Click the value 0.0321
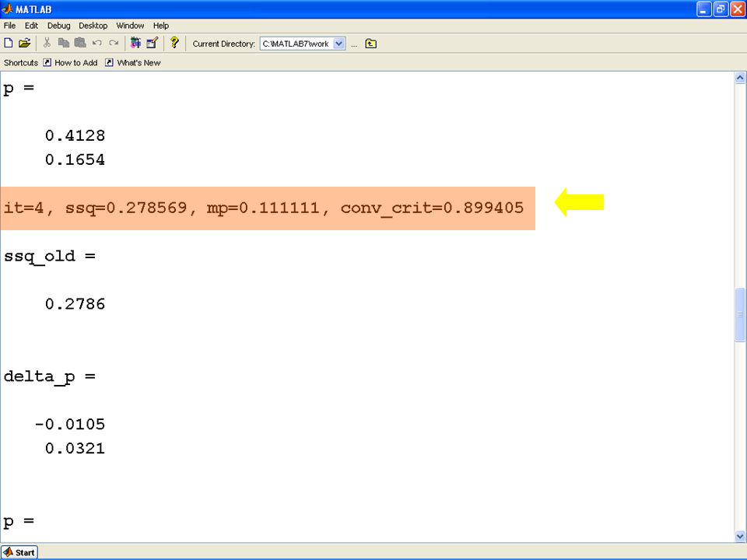The height and width of the screenshot is (560, 747). tap(75, 449)
